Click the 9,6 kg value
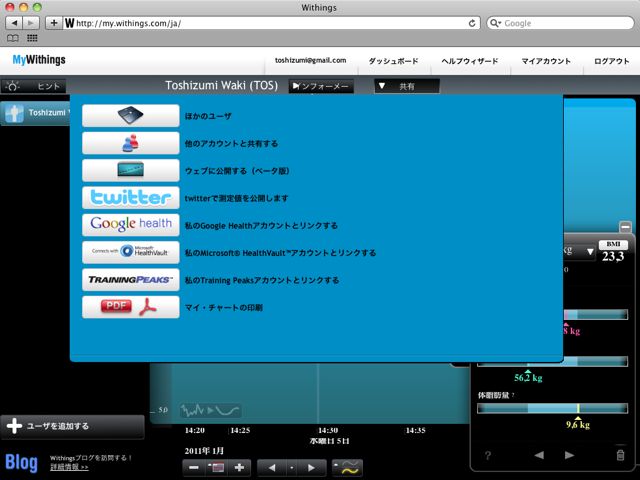640x480 pixels. [x=578, y=425]
